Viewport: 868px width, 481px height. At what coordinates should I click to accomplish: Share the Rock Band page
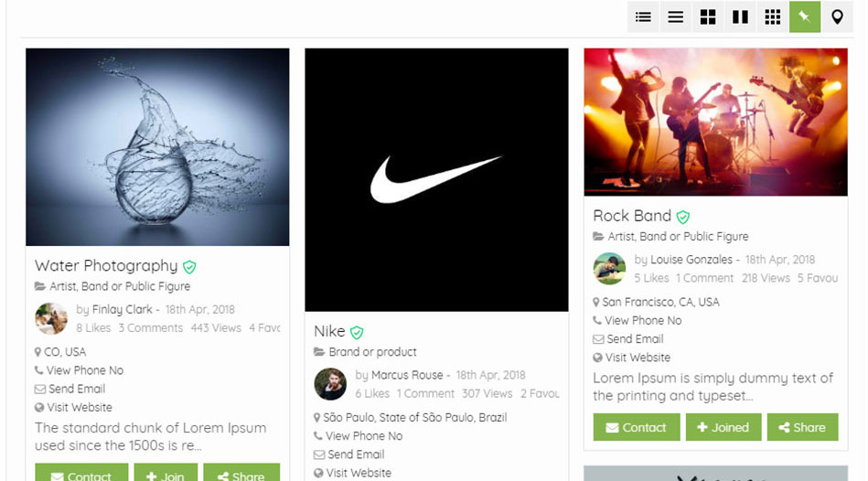802,427
